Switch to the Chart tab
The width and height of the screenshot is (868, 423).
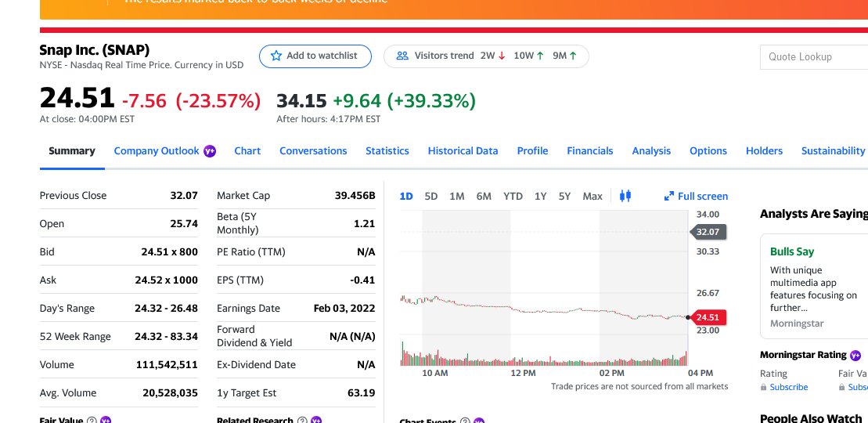[247, 151]
